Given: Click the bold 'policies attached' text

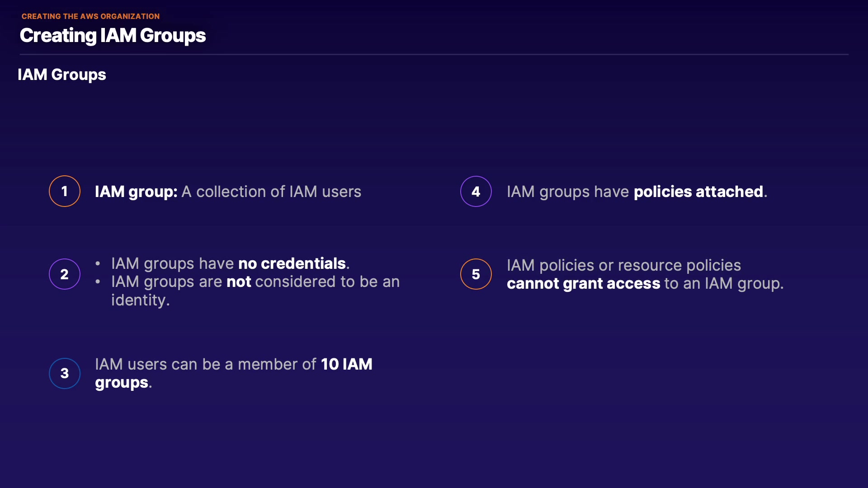Looking at the screenshot, I should 698,192.
